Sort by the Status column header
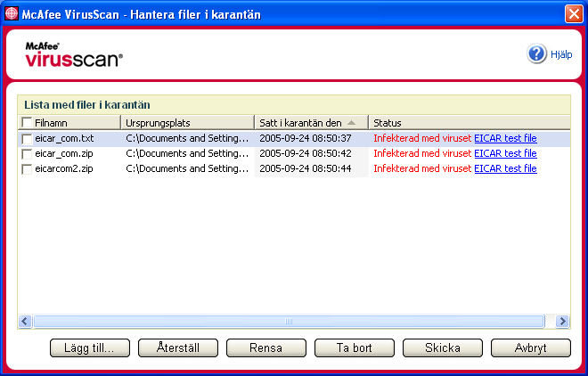The image size is (588, 376). (x=470, y=123)
